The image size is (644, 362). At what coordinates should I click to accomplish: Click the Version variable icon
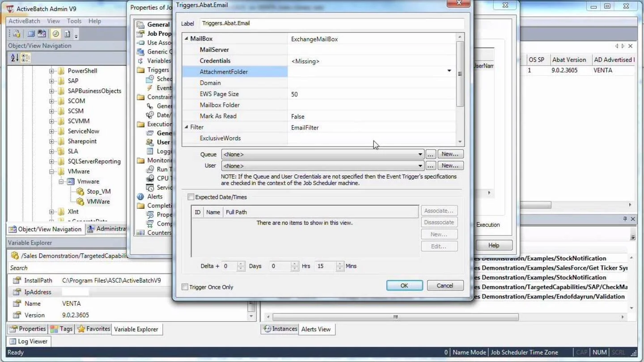tap(17, 315)
